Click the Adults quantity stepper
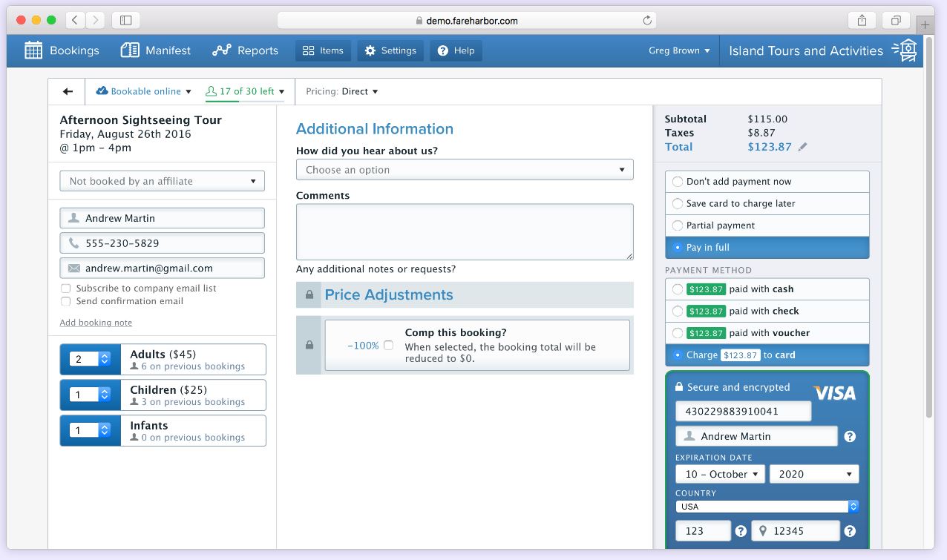Screen dimensions: 947x560 [x=90, y=359]
